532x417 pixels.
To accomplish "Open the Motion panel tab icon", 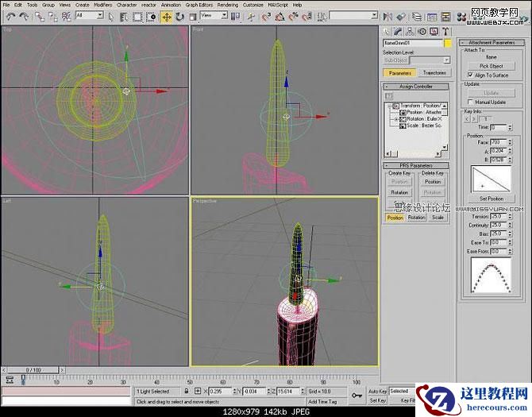I will (x=423, y=32).
